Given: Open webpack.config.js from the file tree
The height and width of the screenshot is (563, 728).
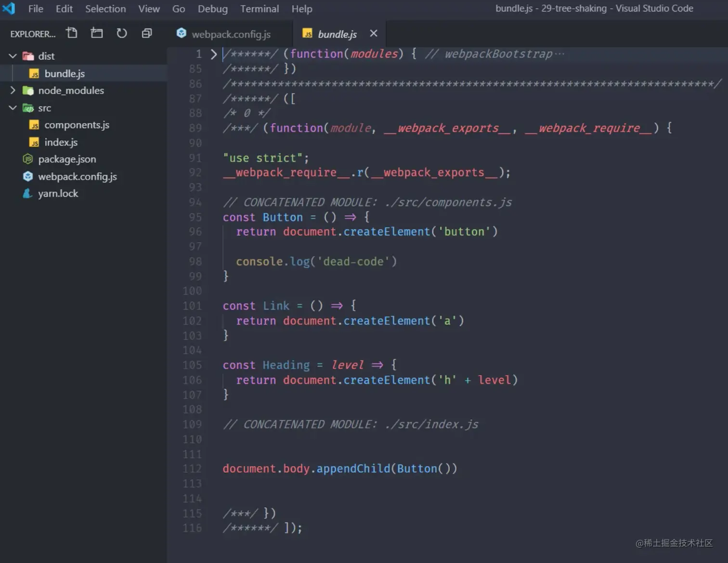Looking at the screenshot, I should point(84,176).
